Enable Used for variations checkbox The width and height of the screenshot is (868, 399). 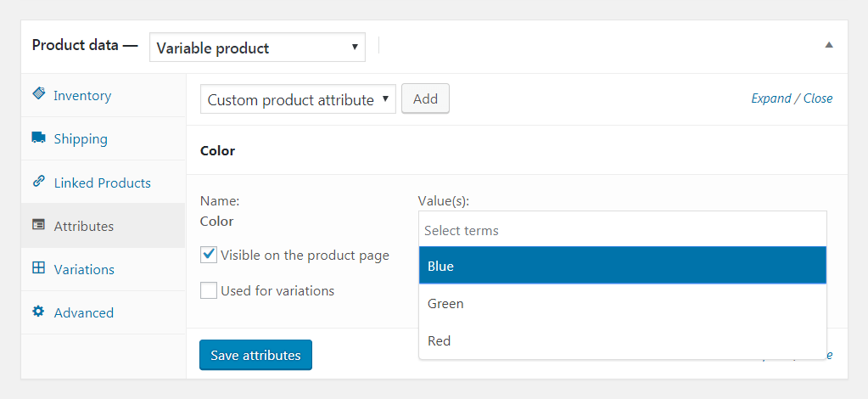(209, 290)
